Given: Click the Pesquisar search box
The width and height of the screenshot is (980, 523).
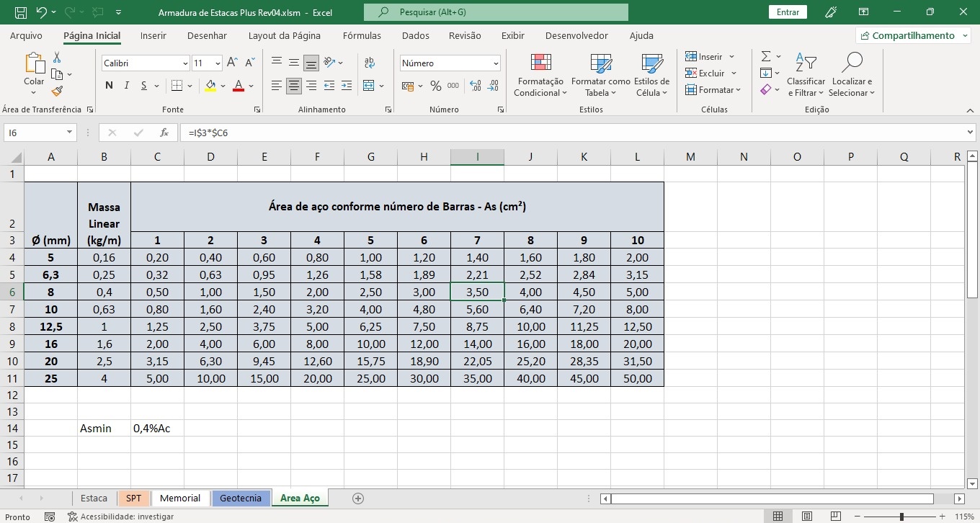Looking at the screenshot, I should (x=496, y=12).
